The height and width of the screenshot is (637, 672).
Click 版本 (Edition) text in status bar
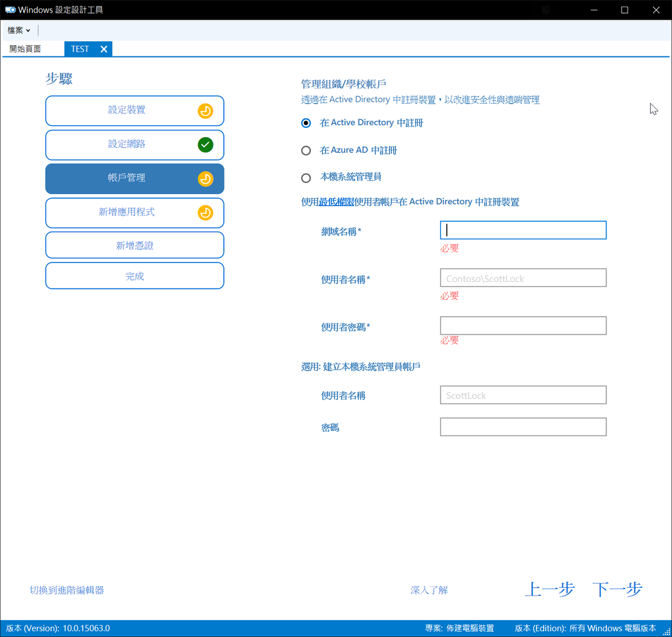(x=585, y=628)
